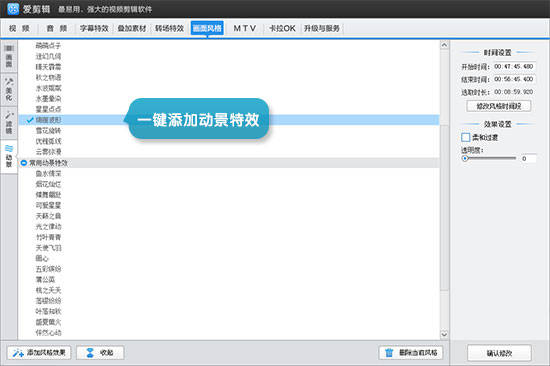
Task: Open the 滤镜 side tab
Action: click(9, 122)
